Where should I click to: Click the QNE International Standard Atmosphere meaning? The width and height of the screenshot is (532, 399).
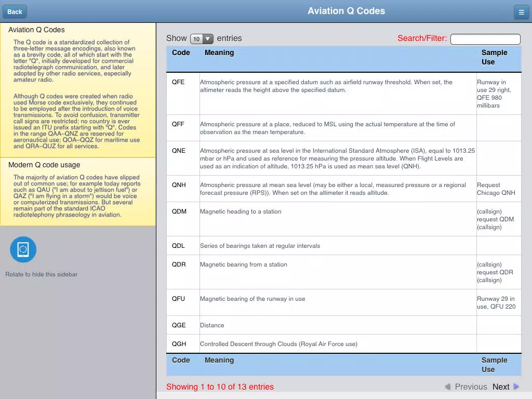[337, 158]
